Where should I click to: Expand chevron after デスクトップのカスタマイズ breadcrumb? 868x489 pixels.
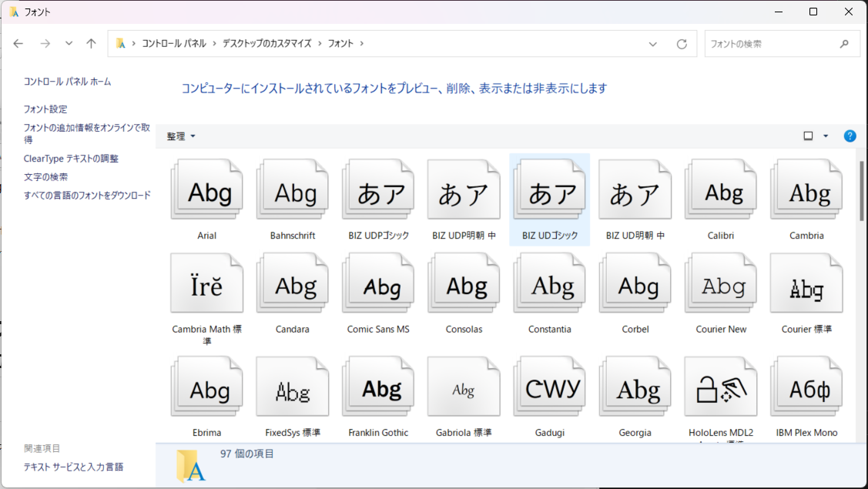click(x=320, y=44)
